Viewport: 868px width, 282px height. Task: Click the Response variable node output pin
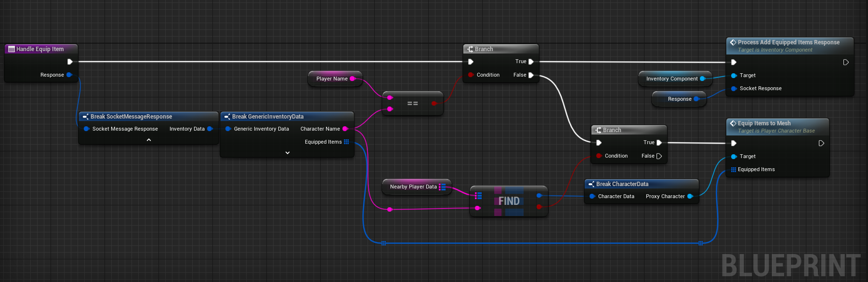696,99
